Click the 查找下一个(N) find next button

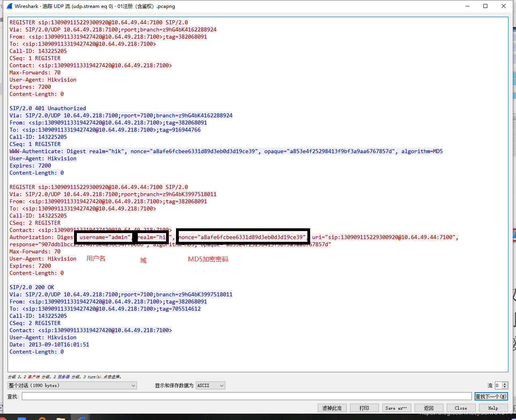(x=491, y=396)
